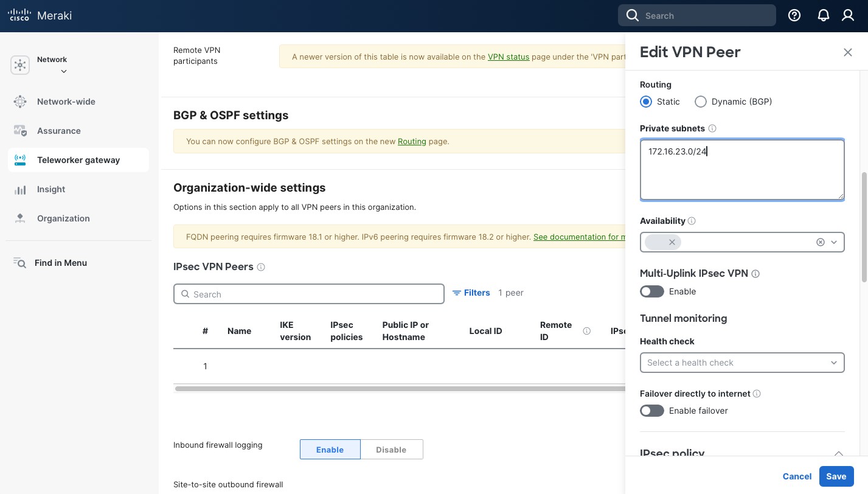Open the help question mark icon
The width and height of the screenshot is (868, 494).
[794, 16]
